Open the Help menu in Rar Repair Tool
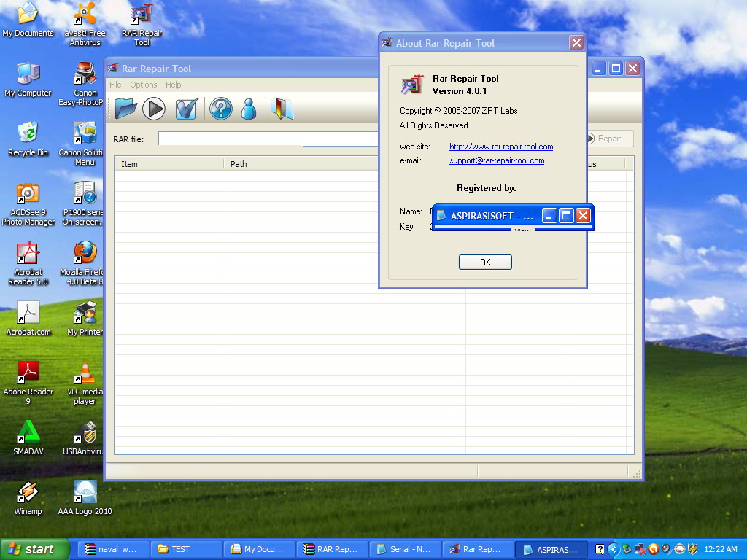747x560 pixels. [174, 85]
